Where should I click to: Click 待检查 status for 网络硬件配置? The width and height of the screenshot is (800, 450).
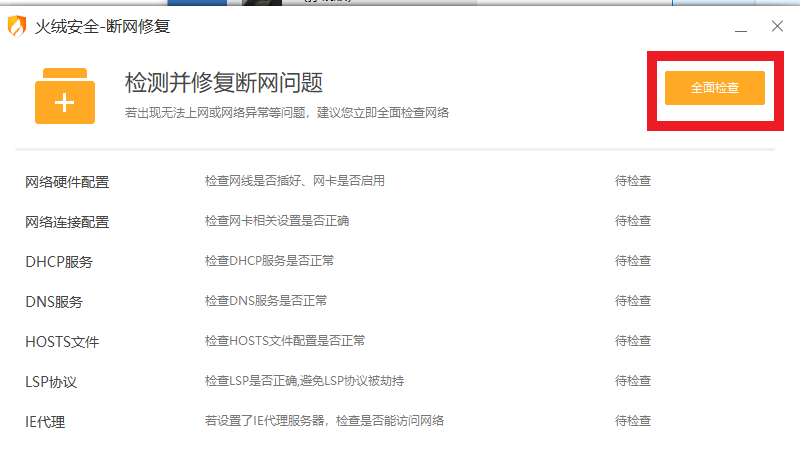633,181
